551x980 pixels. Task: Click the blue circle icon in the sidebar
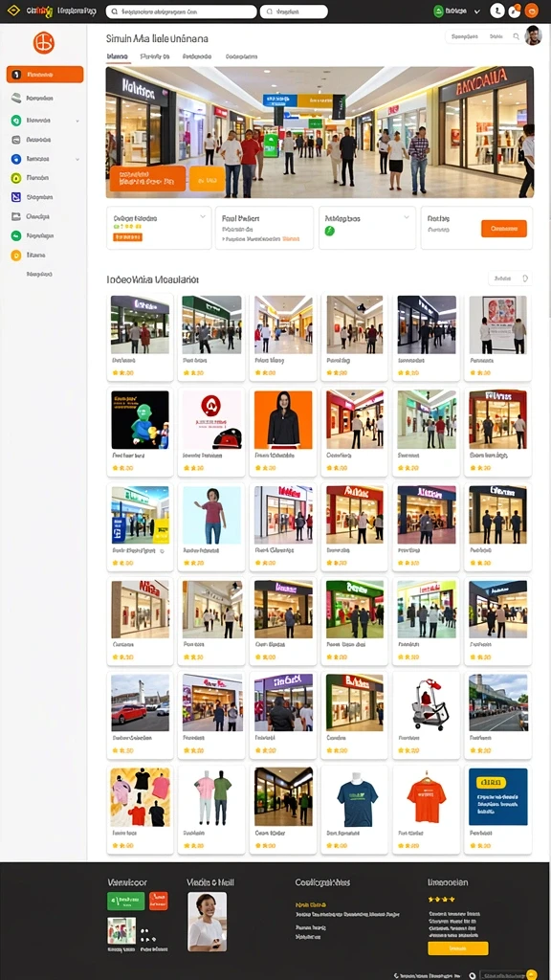click(x=16, y=159)
